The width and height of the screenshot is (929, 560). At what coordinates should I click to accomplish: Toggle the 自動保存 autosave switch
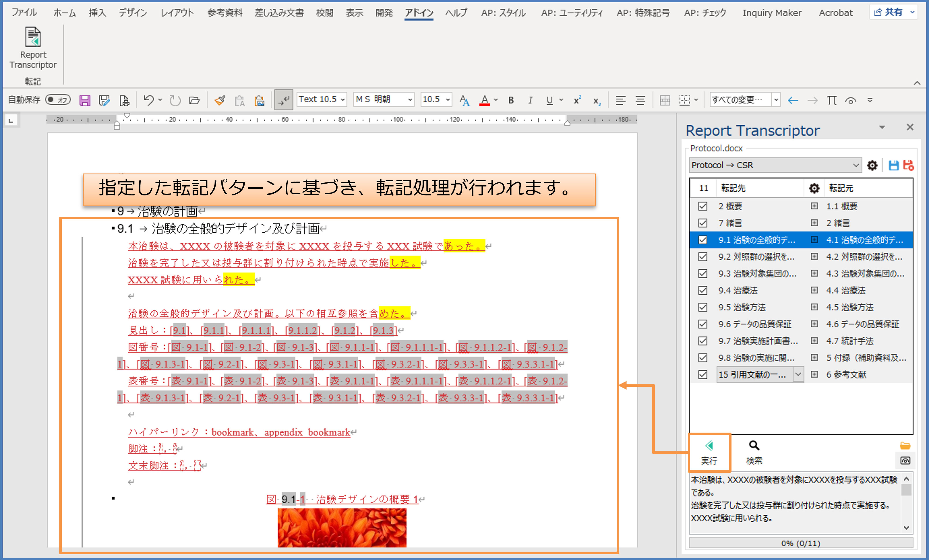(x=58, y=99)
